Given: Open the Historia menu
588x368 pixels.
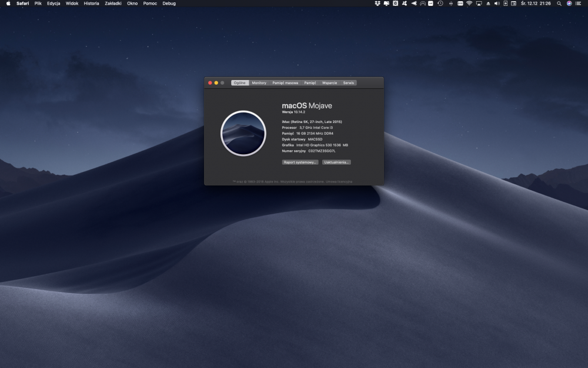Looking at the screenshot, I should (92, 4).
